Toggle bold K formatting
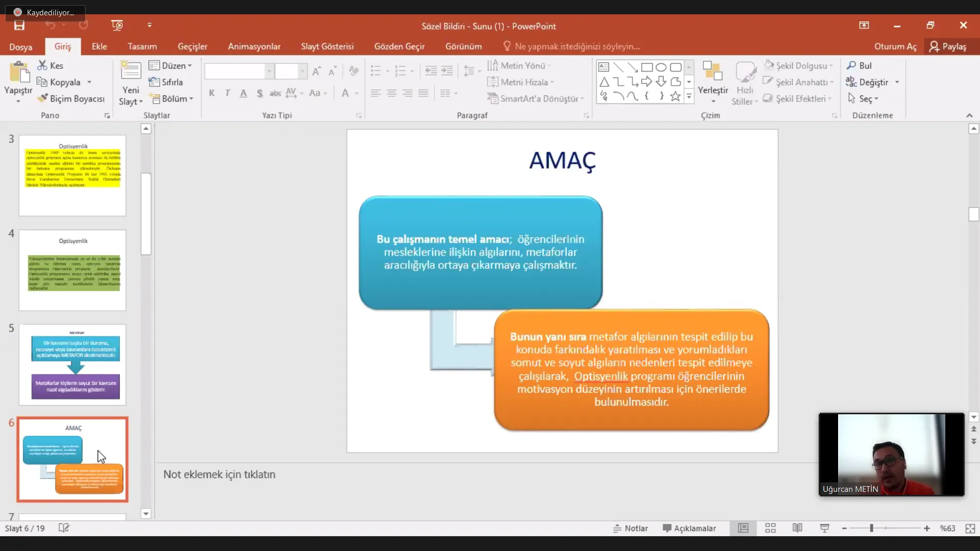 pos(212,93)
